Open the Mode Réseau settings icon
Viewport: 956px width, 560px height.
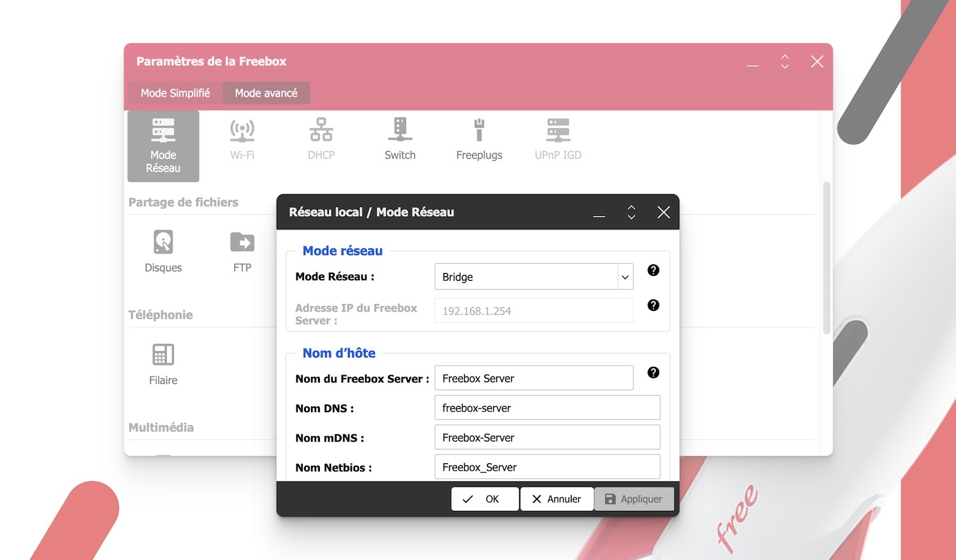[163, 145]
